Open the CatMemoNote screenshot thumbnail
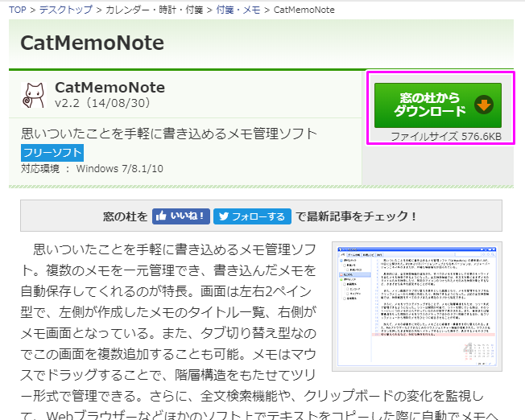The image size is (525, 420). [417, 307]
